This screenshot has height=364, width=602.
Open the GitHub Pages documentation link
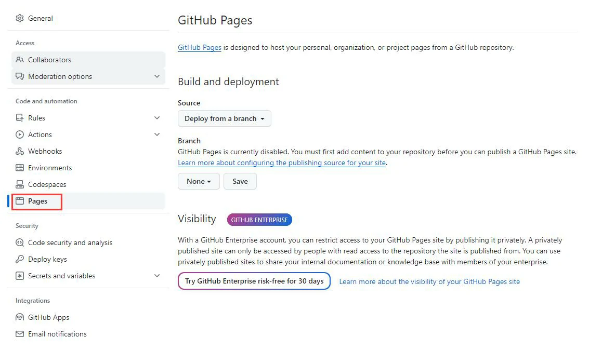coord(200,47)
